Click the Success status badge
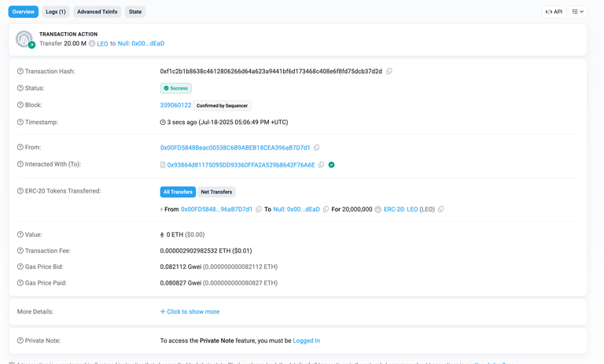 tap(176, 88)
